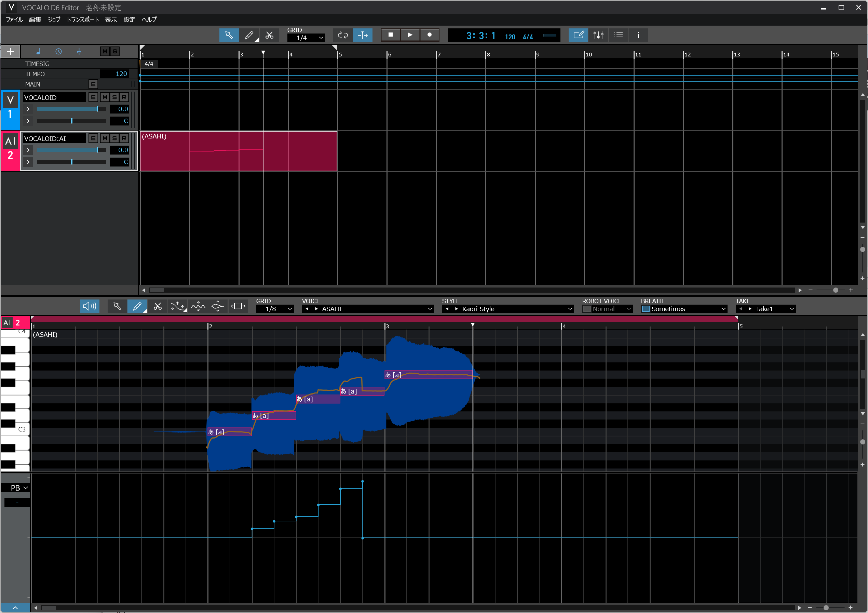The width and height of the screenshot is (868, 613).
Task: Toggle note audition speaker icon
Action: coord(90,306)
